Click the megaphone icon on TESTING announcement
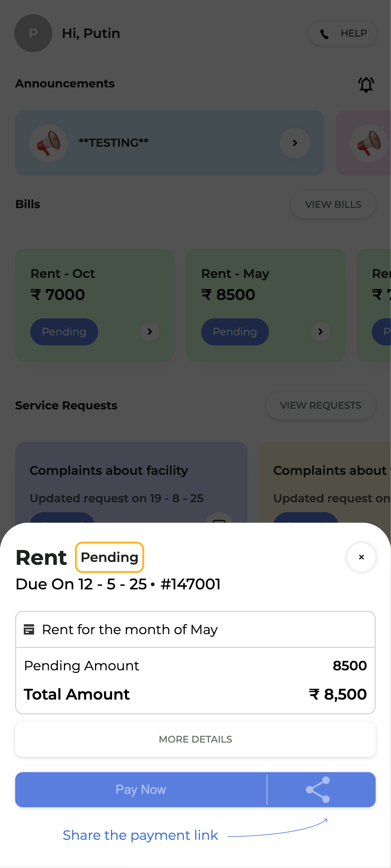Viewport: 391px width, 868px height. point(48,143)
